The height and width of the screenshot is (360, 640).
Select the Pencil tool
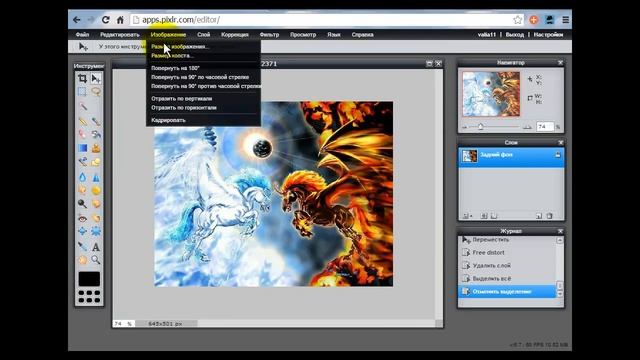(82, 121)
